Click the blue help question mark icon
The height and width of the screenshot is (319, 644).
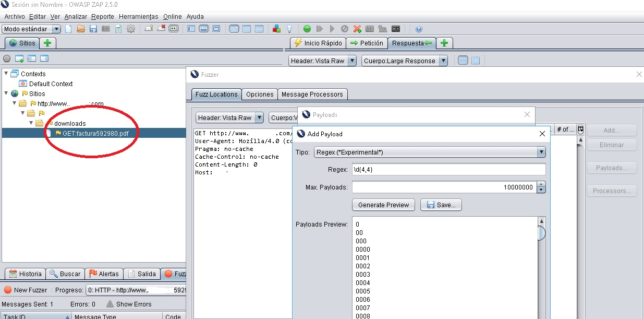coord(418,29)
